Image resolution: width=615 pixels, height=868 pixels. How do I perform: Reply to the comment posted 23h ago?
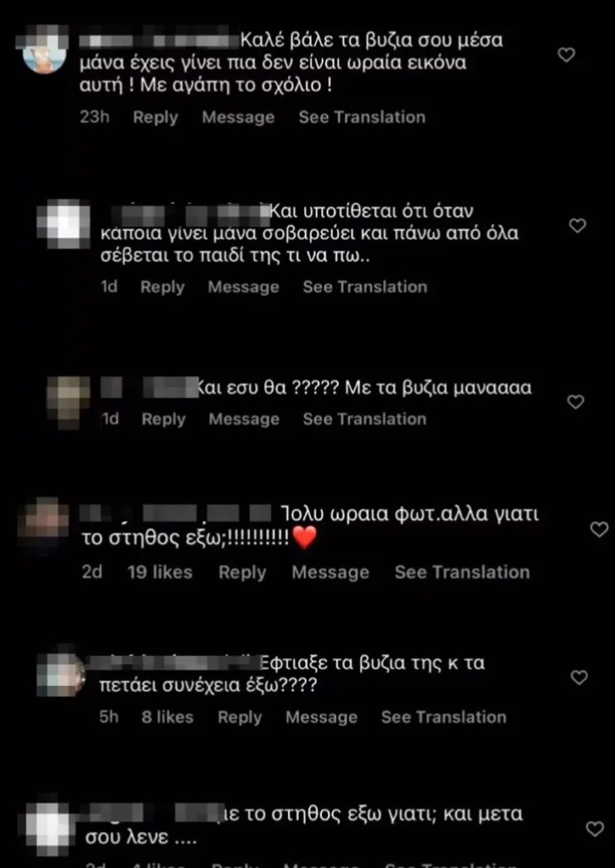pos(156,117)
